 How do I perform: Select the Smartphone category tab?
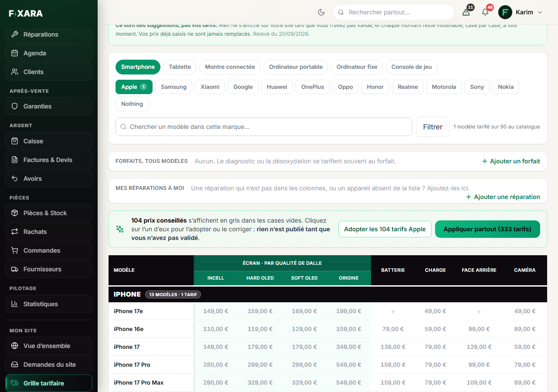coord(138,67)
